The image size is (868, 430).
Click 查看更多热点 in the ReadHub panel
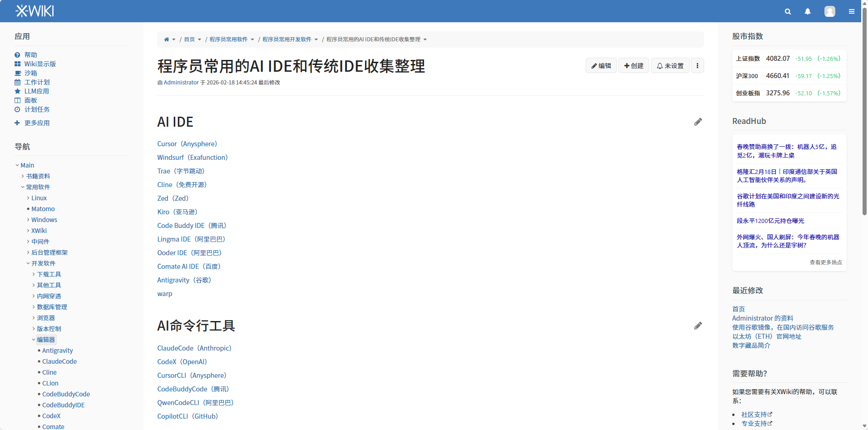[825, 262]
